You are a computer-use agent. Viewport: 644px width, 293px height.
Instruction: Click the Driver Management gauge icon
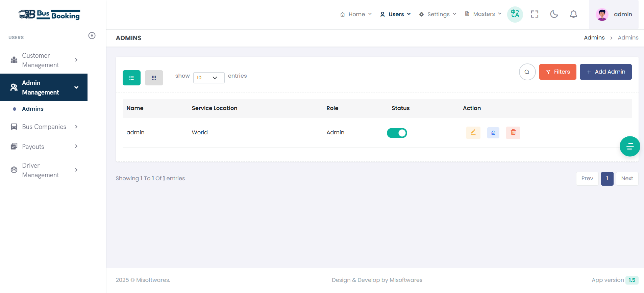(x=14, y=170)
